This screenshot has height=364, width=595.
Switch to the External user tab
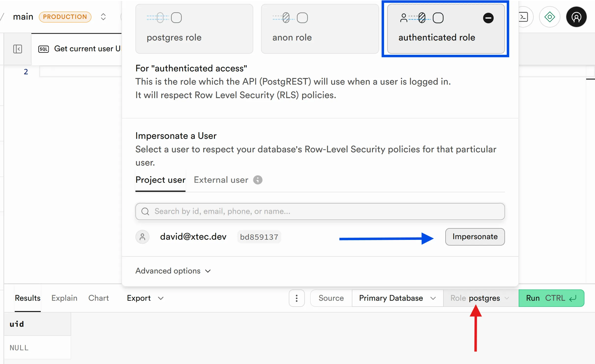[221, 180]
